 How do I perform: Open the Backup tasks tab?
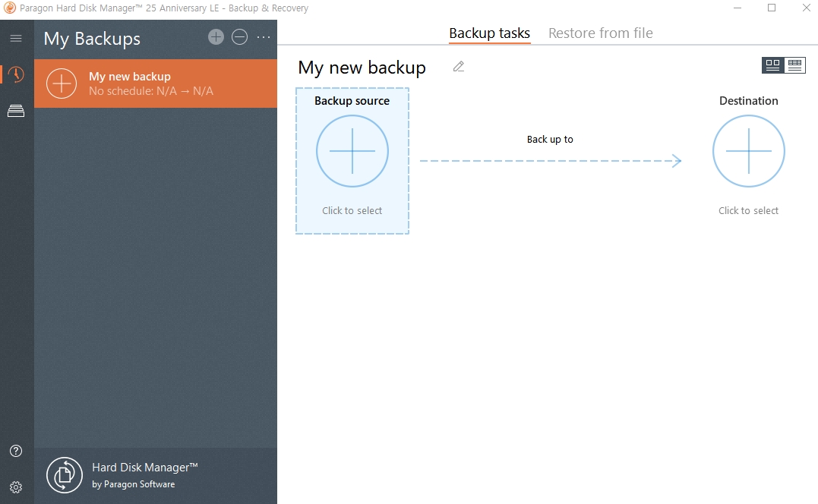pos(489,33)
